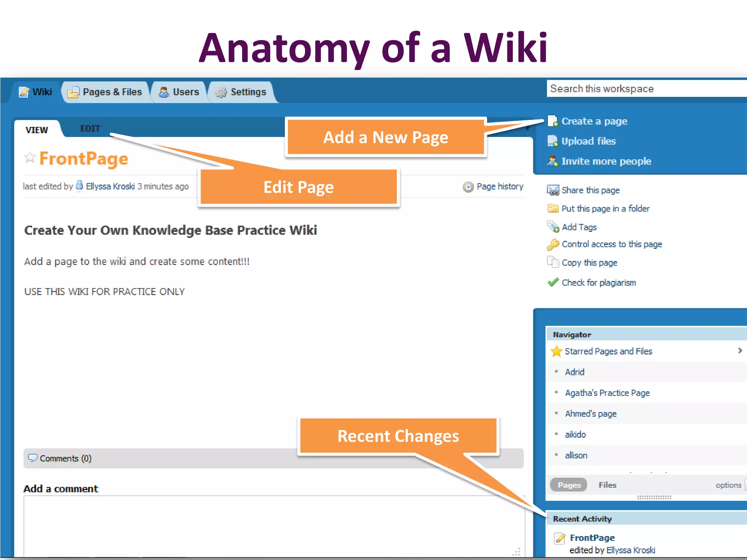Click the Add Tags icon

553,227
